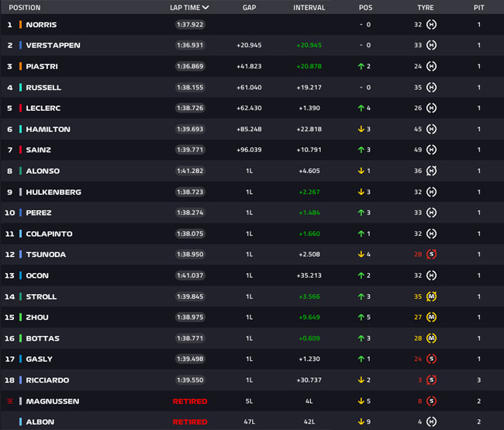Click Leclerc's green up arrow

click(x=361, y=108)
